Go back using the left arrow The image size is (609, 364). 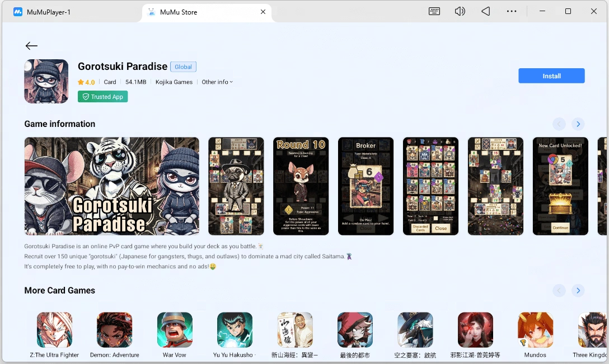(31, 46)
